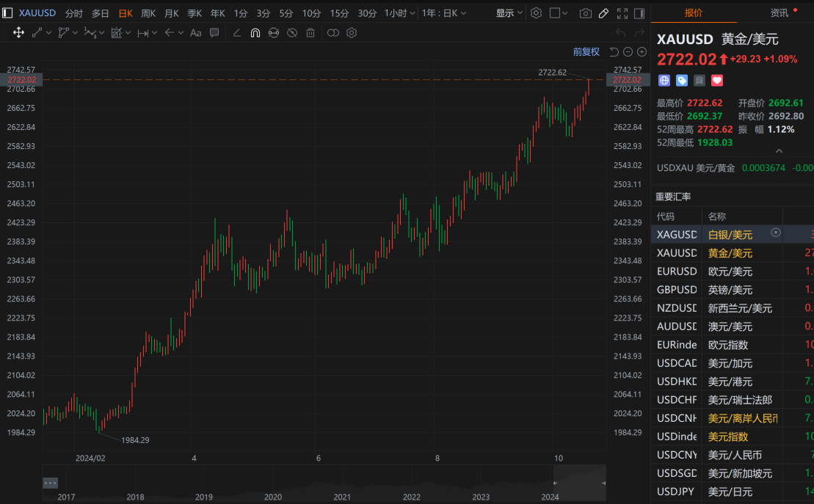Click the chart settings gear icon

(536, 13)
